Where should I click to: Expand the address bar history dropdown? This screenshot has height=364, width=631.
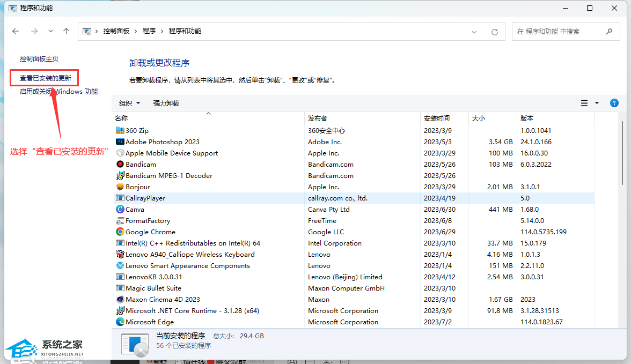pos(474,32)
